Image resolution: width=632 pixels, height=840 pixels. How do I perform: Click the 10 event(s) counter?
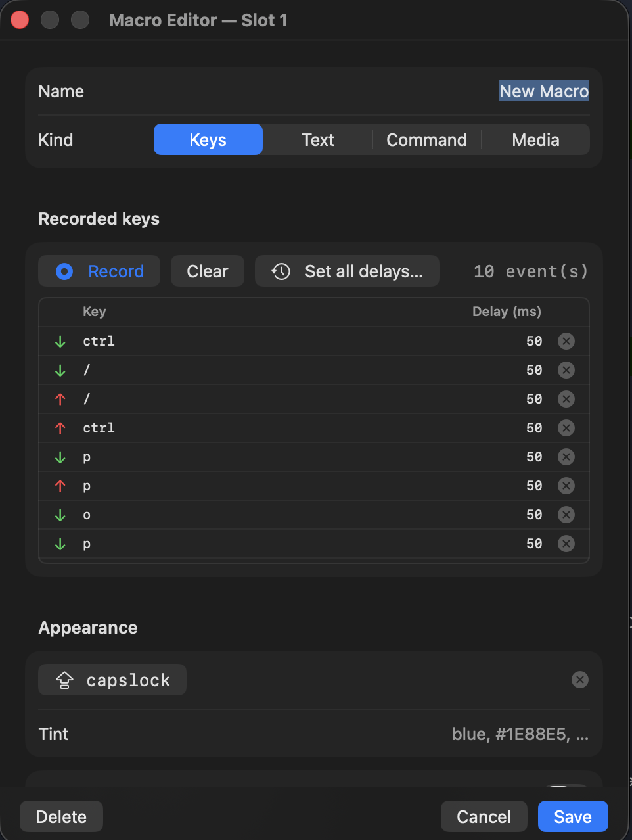(531, 271)
